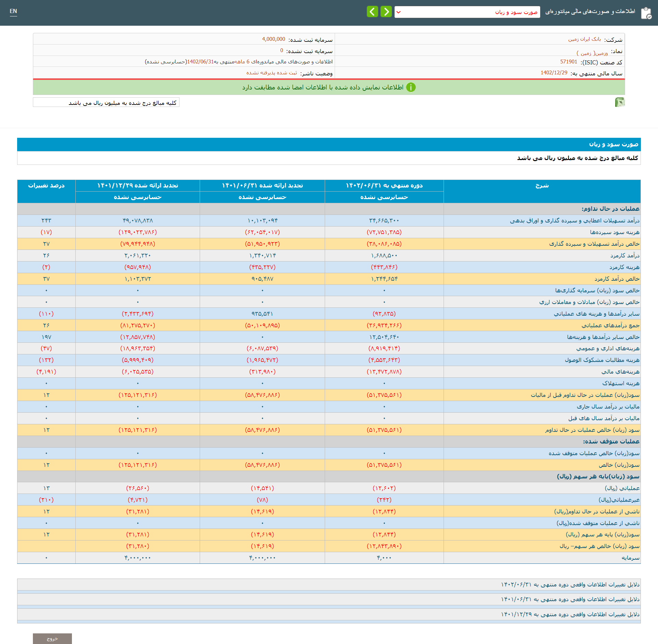Click the section header عملیات در حال تداوم

tap(610, 209)
